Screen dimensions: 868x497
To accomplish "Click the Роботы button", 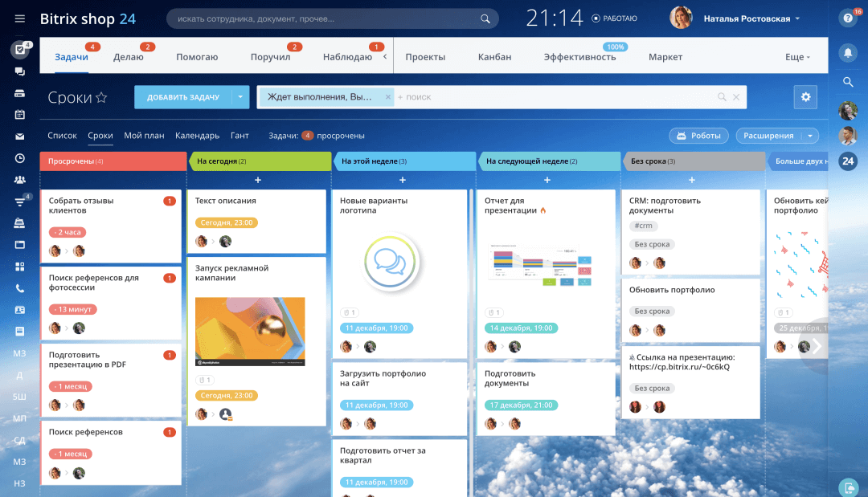I will click(x=698, y=136).
